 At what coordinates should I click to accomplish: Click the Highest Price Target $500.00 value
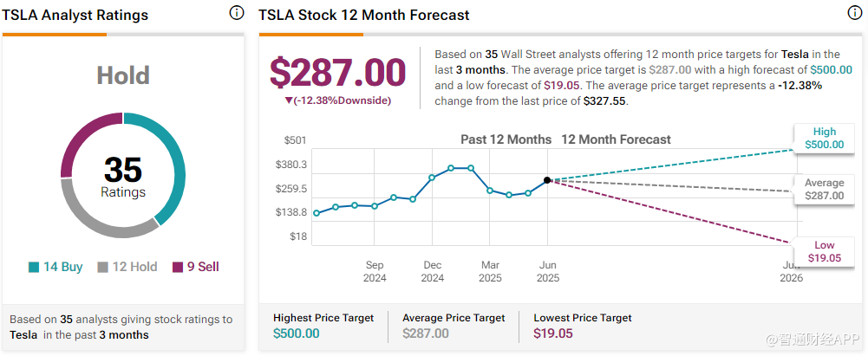pos(302,333)
